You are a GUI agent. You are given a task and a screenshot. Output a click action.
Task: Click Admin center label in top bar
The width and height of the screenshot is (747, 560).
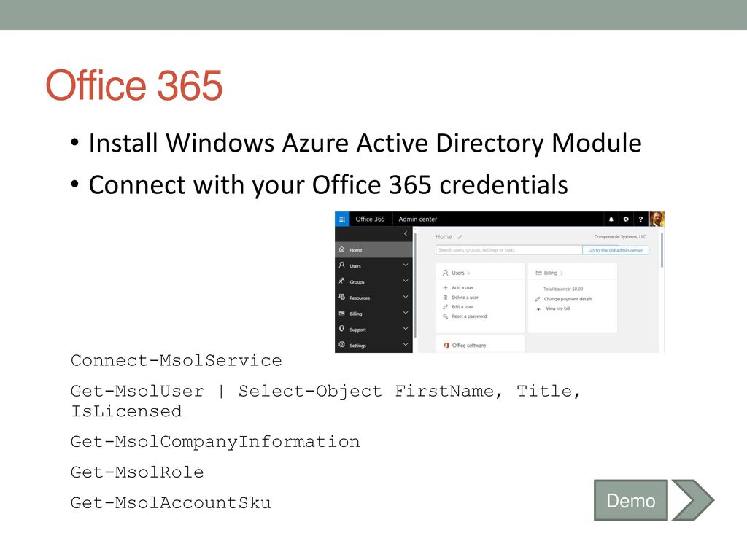[418, 219]
